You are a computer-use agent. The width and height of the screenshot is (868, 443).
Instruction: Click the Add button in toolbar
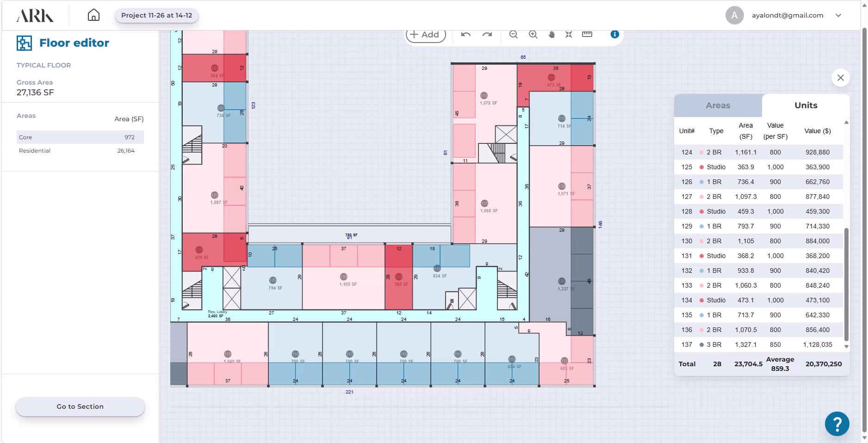425,35
